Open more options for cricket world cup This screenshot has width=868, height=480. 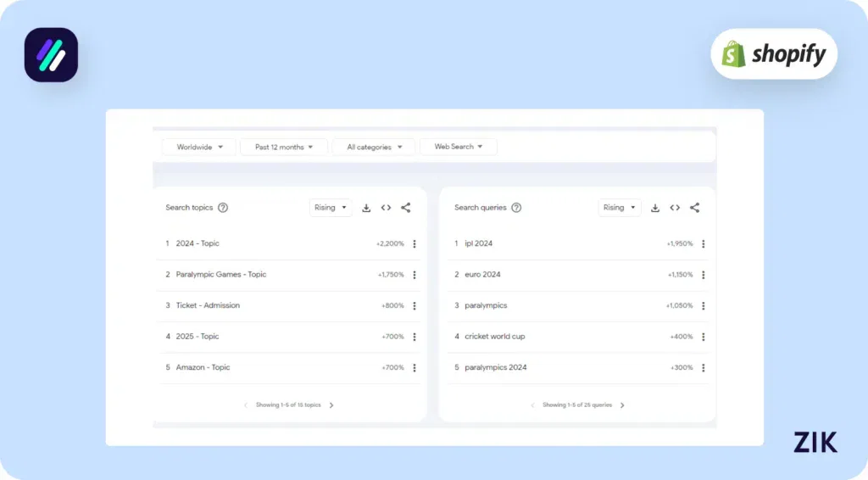(703, 337)
